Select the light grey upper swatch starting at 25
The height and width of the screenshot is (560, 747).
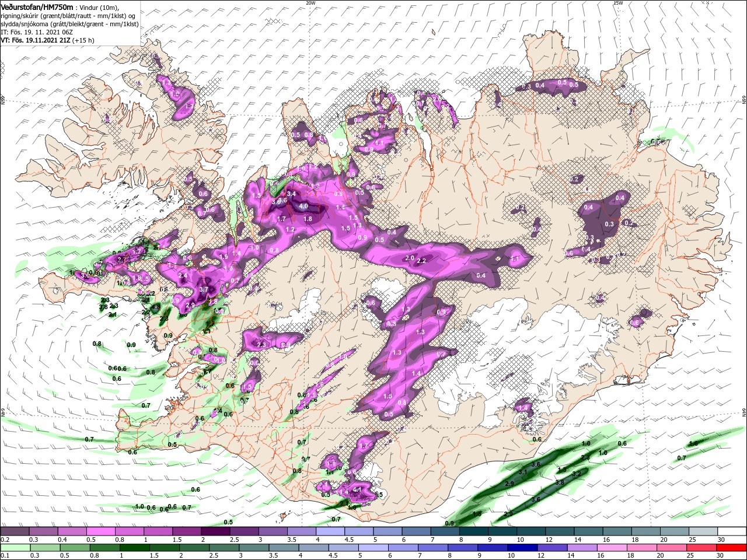tap(703, 531)
